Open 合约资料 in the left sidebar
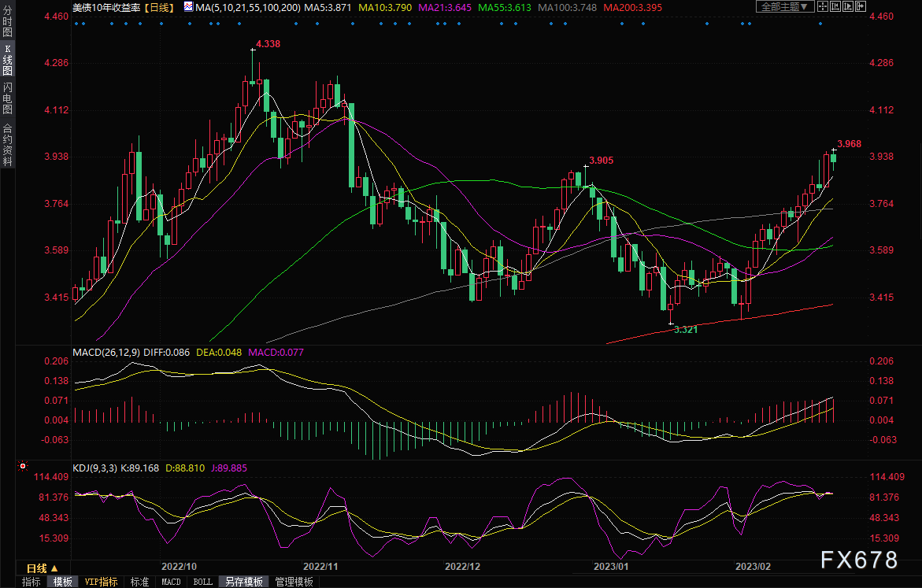 pyautogui.click(x=8, y=145)
